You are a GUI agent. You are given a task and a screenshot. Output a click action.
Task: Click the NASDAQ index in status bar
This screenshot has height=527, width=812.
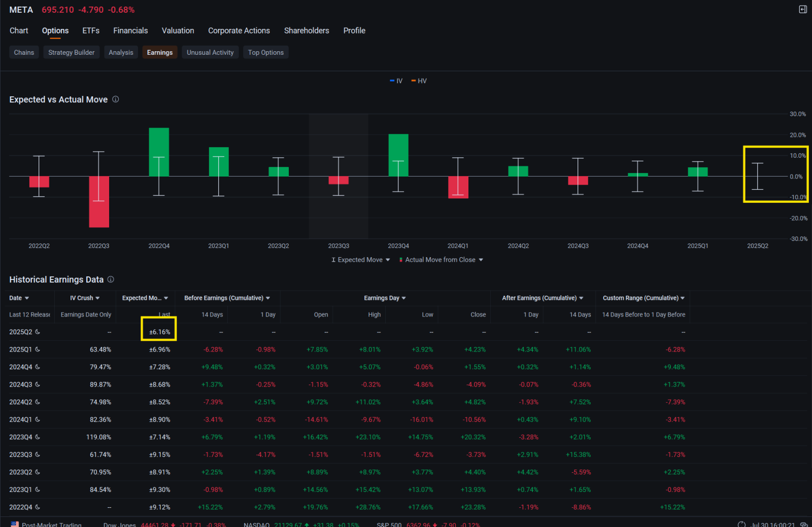point(301,524)
